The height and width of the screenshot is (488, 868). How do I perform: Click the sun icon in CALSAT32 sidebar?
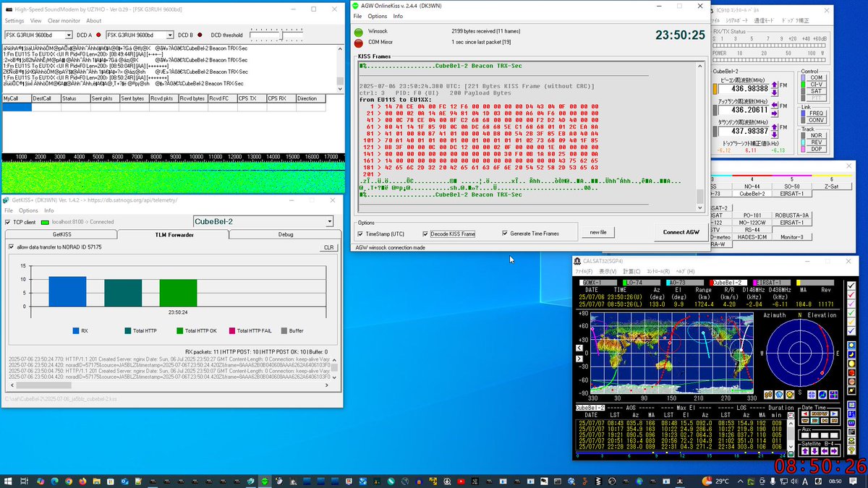[851, 345]
